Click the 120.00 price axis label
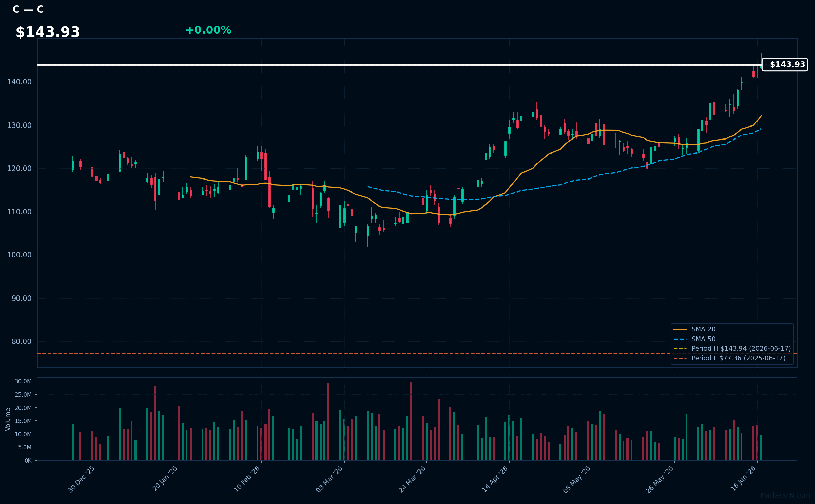This screenshot has height=504, width=815. click(20, 168)
